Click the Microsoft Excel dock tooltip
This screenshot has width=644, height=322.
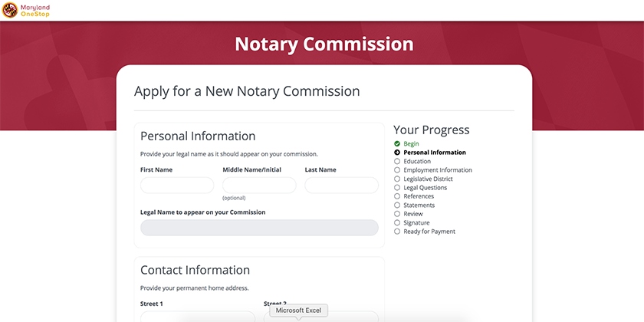click(x=298, y=310)
